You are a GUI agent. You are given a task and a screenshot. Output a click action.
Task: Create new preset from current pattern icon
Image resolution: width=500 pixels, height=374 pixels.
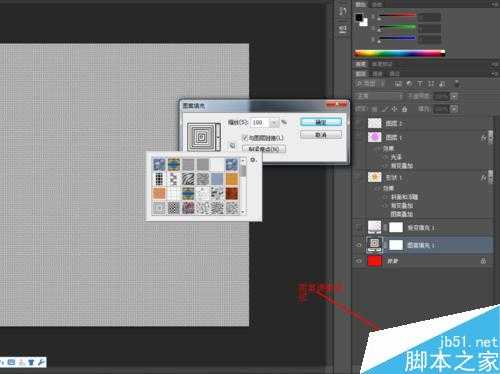(x=232, y=145)
